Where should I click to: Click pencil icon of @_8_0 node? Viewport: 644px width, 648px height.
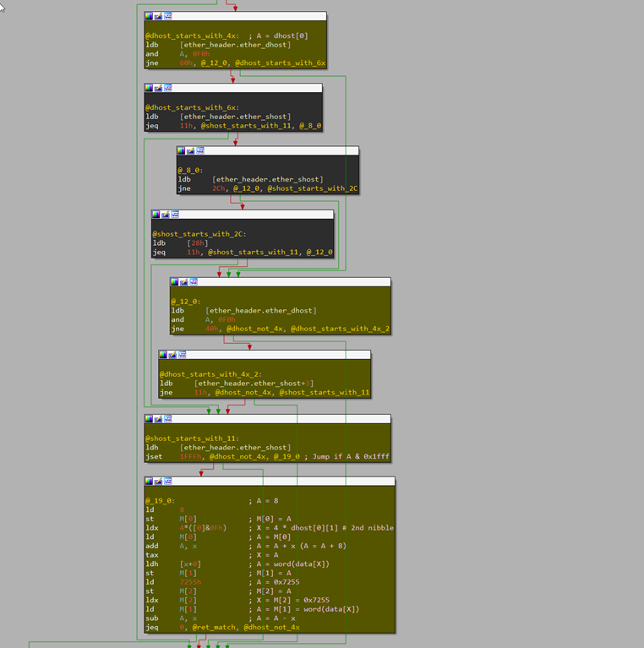tap(190, 150)
